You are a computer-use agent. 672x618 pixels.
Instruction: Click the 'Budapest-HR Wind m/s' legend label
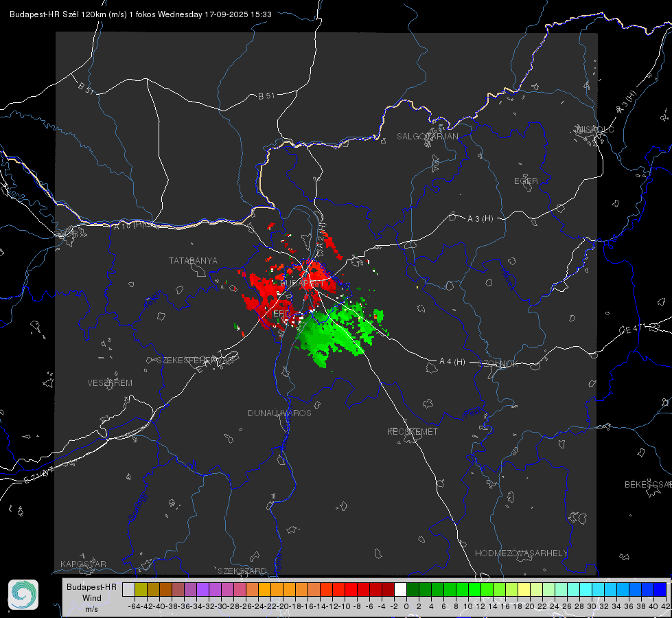click(x=91, y=598)
